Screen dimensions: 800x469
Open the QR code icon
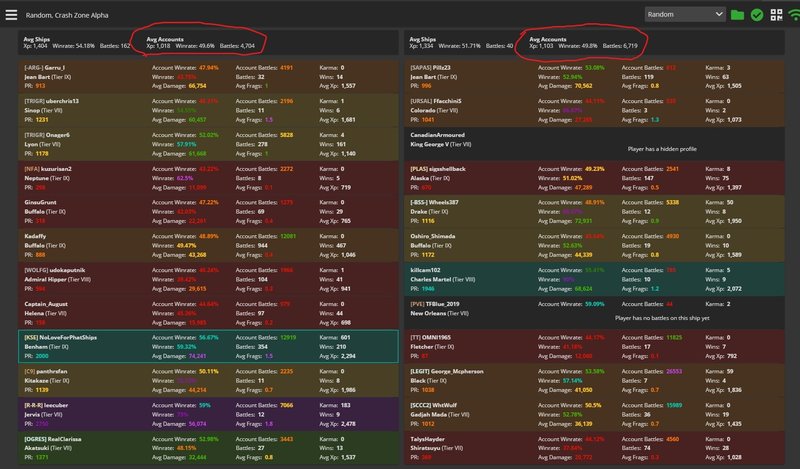(775, 15)
